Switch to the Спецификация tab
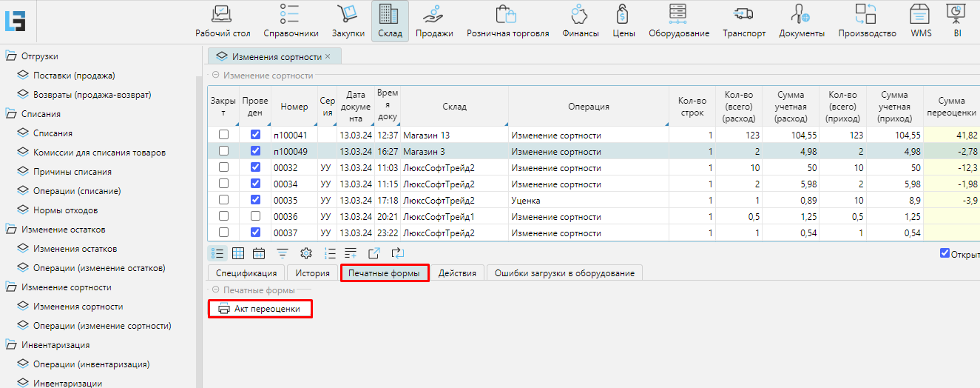This screenshot has height=388, width=980. coord(246,273)
